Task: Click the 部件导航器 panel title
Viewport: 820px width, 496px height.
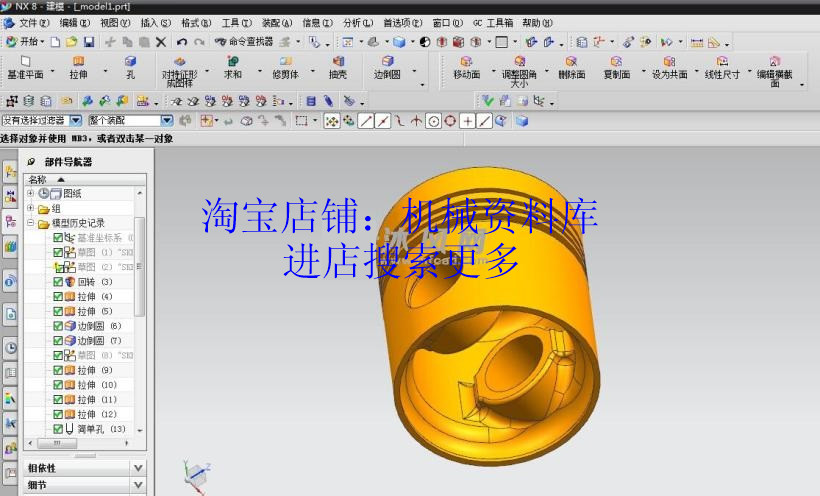Action: point(68,162)
